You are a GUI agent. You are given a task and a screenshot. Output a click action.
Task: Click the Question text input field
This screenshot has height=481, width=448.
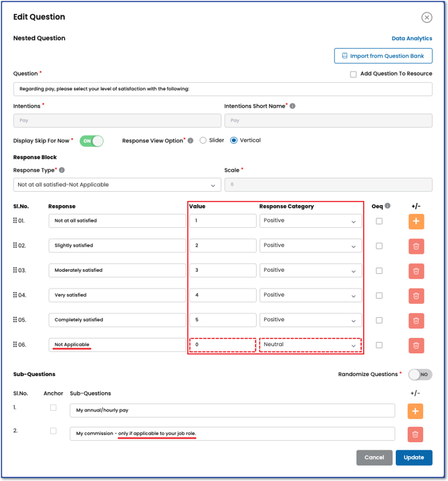pyautogui.click(x=223, y=89)
